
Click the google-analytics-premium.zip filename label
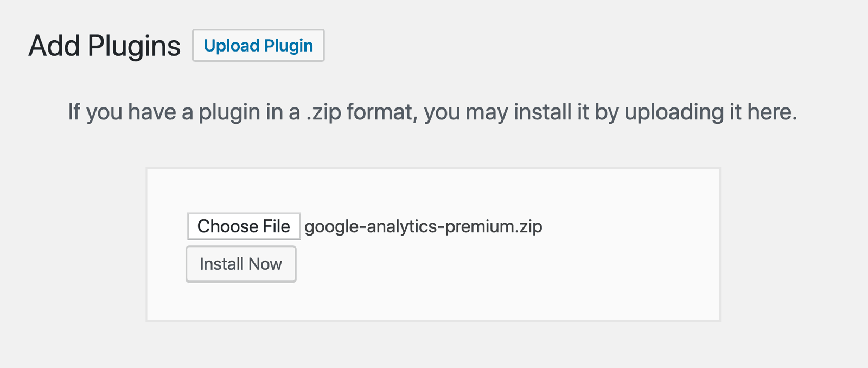pyautogui.click(x=423, y=226)
